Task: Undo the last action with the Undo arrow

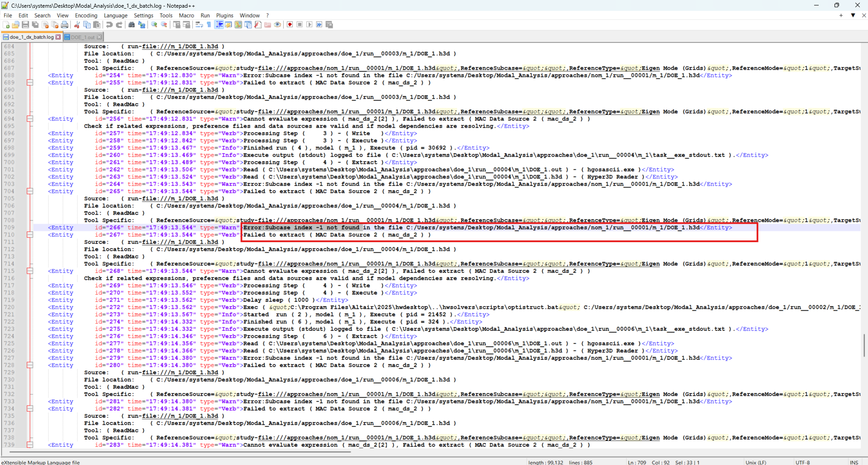Action: [109, 25]
